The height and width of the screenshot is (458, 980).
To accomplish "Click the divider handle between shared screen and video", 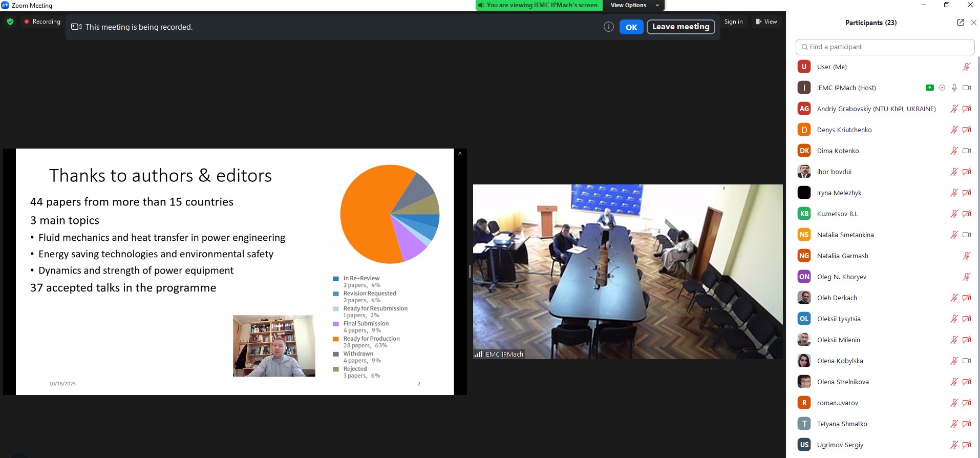I will [470, 272].
